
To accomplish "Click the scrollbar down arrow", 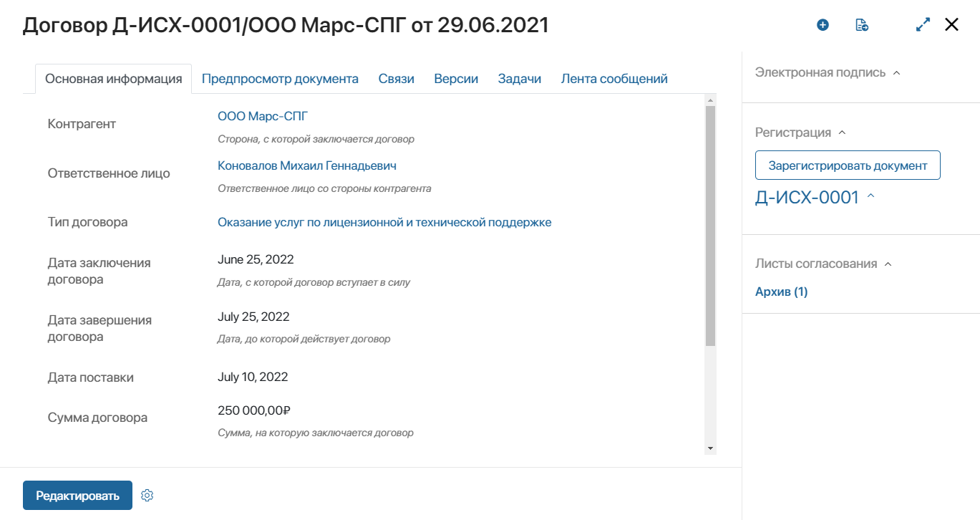I will click(710, 448).
